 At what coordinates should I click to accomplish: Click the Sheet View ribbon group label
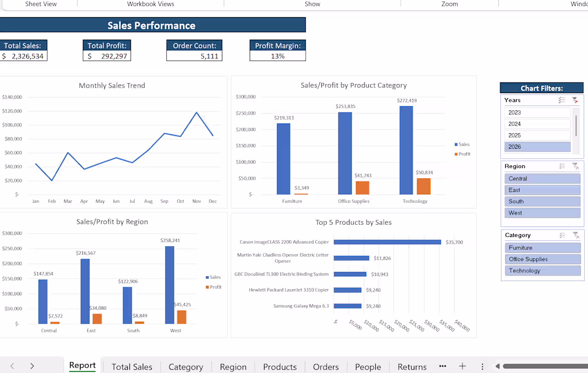pyautogui.click(x=41, y=4)
